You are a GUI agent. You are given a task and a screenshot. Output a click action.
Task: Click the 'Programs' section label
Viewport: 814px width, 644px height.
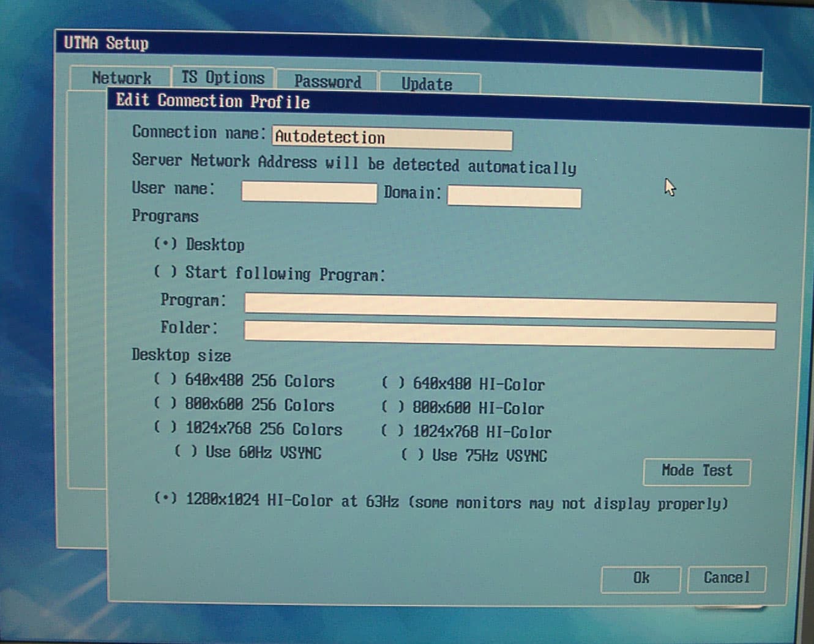(165, 217)
